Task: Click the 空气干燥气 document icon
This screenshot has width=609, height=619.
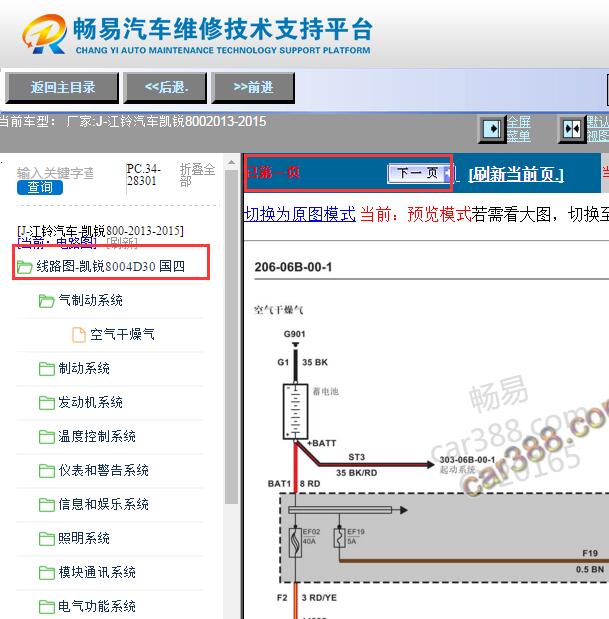Action: click(x=79, y=335)
